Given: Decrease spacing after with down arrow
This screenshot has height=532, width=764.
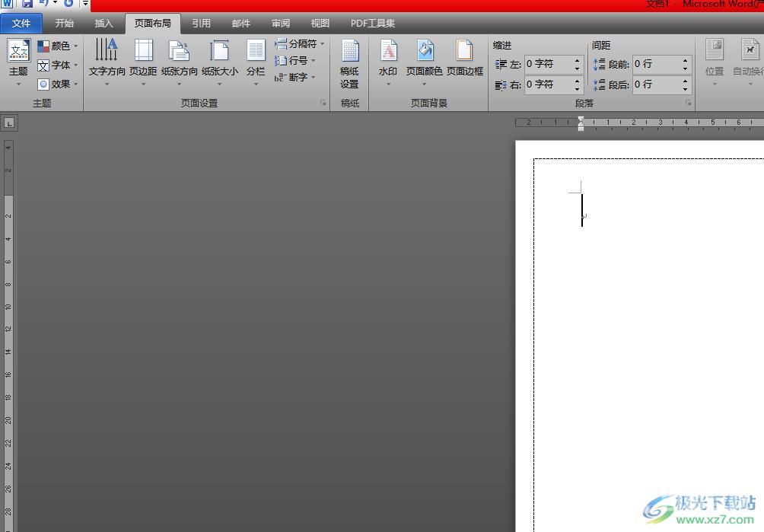Looking at the screenshot, I should tap(685, 88).
